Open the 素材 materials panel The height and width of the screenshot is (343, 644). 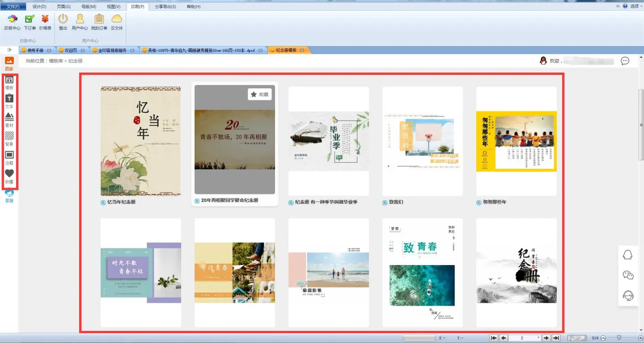pyautogui.click(x=9, y=120)
